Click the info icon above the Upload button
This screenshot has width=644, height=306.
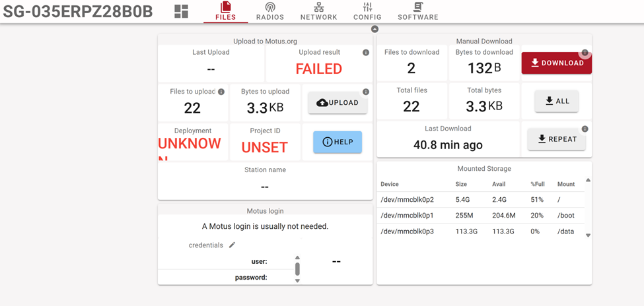[x=366, y=92]
